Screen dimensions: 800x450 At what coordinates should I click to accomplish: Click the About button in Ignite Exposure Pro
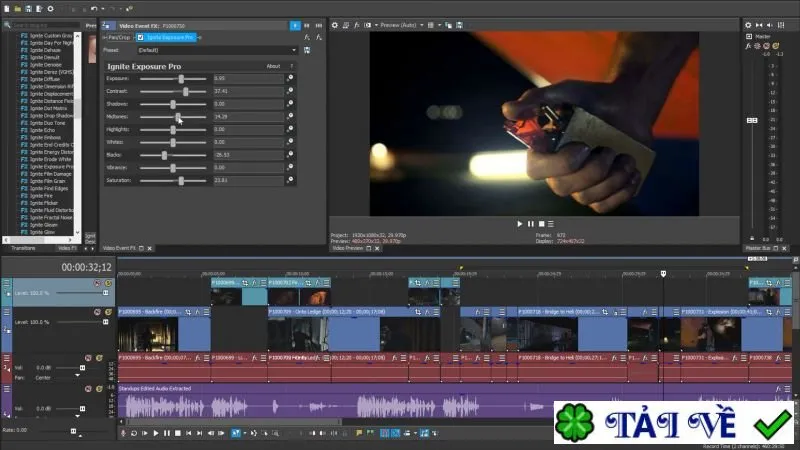click(x=273, y=66)
